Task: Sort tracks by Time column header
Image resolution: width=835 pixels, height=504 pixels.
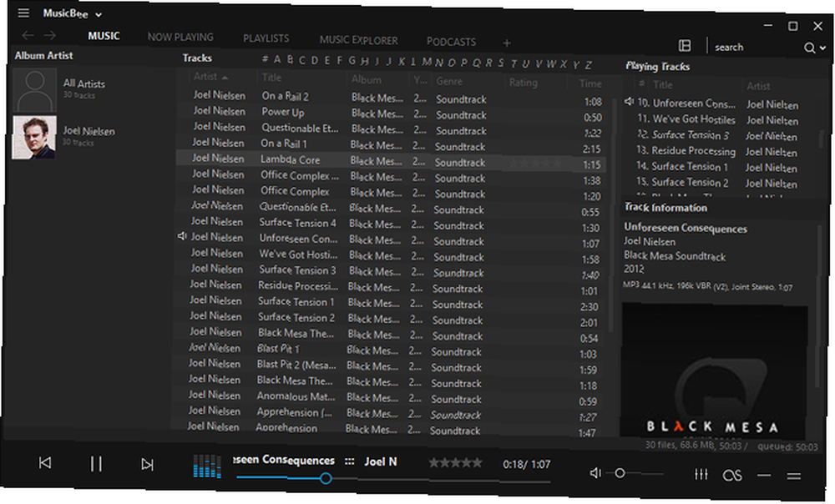Action: (590, 83)
